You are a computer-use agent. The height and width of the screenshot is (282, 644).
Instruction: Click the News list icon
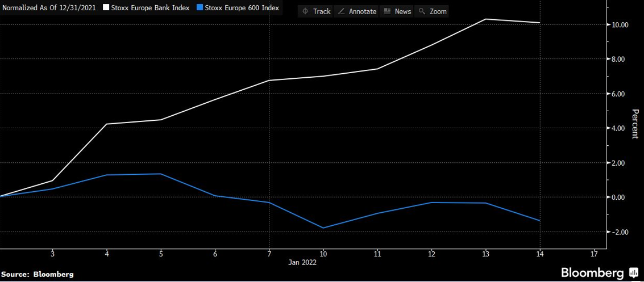pyautogui.click(x=387, y=11)
